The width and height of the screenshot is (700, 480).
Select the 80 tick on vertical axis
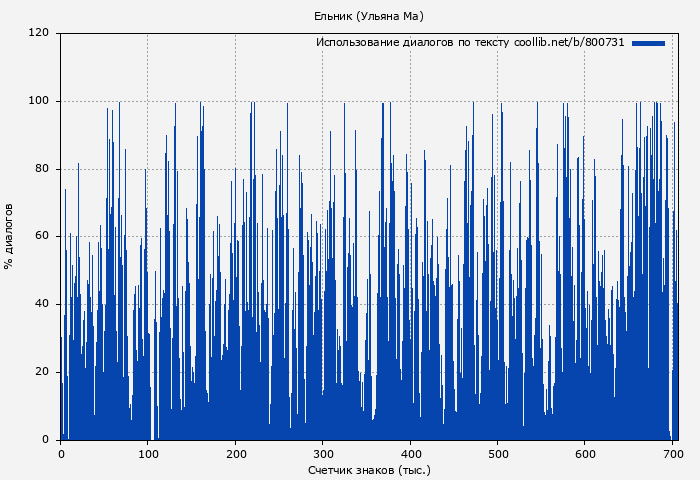(x=42, y=169)
